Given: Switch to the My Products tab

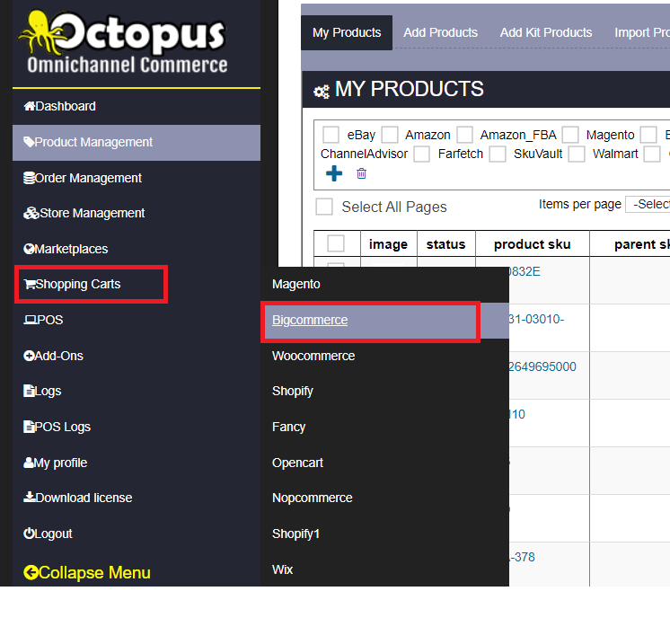Looking at the screenshot, I should point(347,32).
